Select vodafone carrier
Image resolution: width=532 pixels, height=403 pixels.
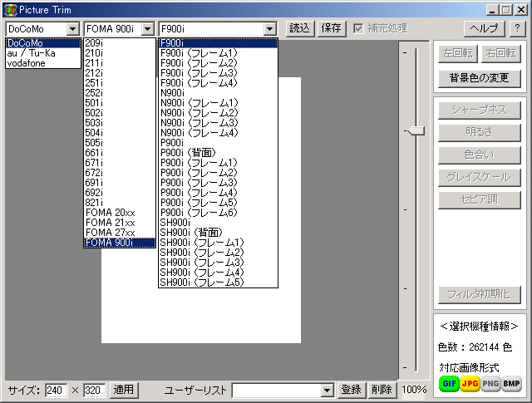pos(43,63)
